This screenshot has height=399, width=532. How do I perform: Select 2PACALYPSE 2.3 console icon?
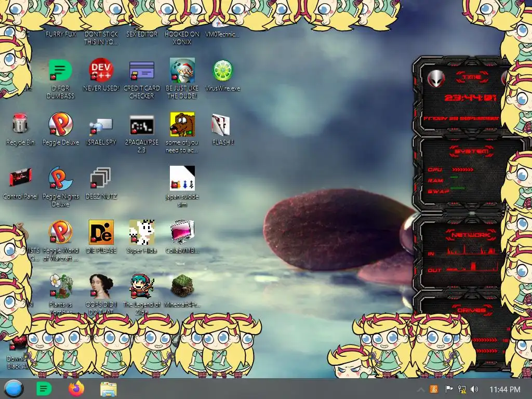(x=141, y=125)
